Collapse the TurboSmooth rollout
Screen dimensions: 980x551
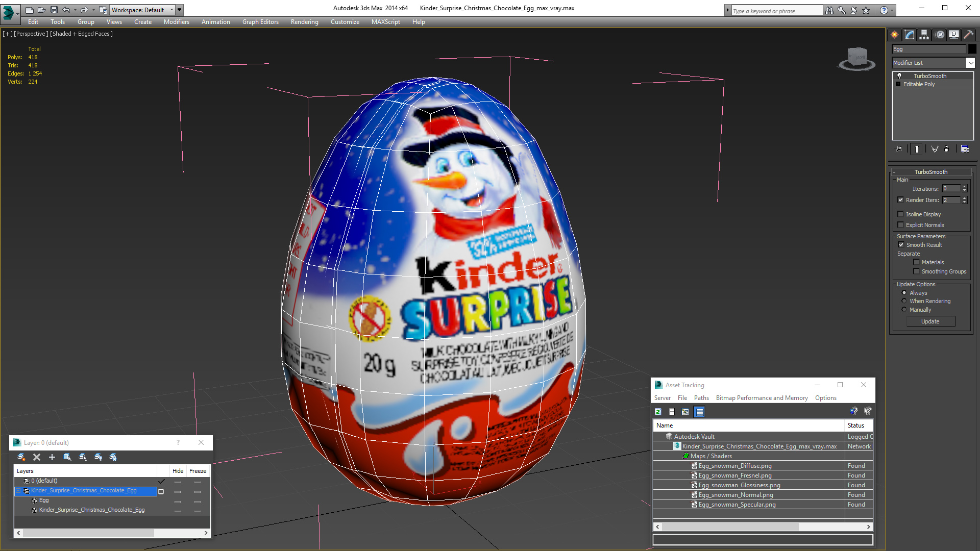[894, 172]
